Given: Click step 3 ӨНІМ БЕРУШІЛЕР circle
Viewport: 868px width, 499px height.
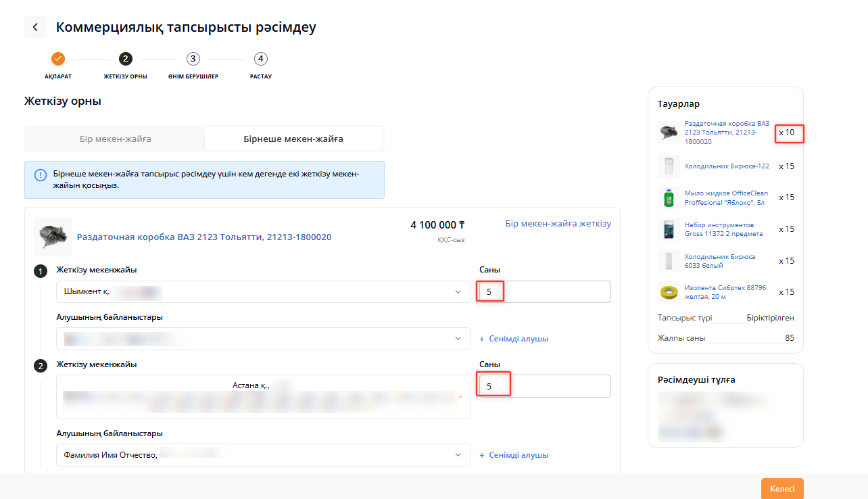Looking at the screenshot, I should pyautogui.click(x=193, y=59).
